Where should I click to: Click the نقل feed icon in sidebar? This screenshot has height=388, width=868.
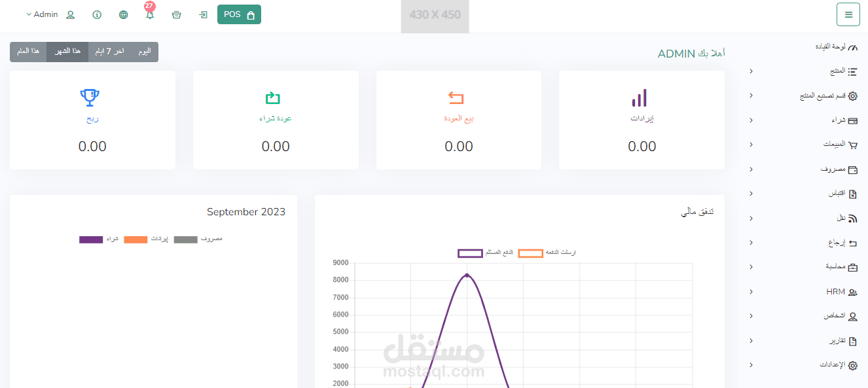click(x=852, y=219)
